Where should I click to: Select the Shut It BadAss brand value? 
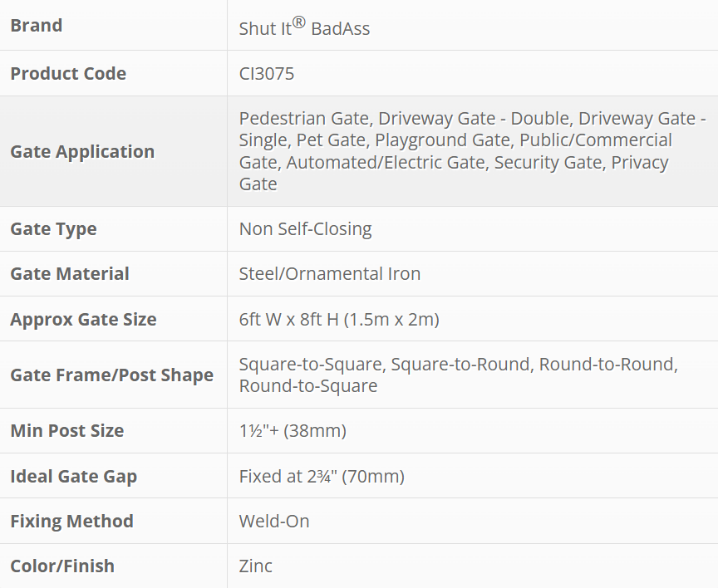coord(304,27)
